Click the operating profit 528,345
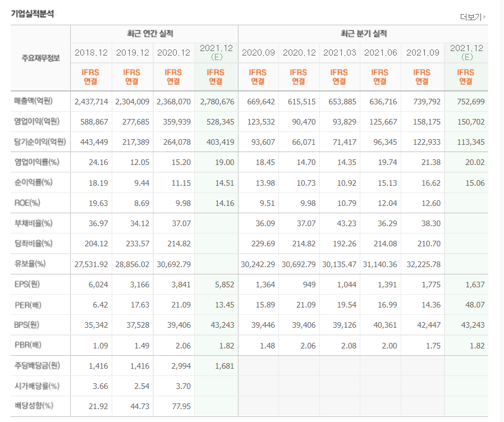Image resolution: width=504 pixels, height=422 pixels. pyautogui.click(x=220, y=122)
